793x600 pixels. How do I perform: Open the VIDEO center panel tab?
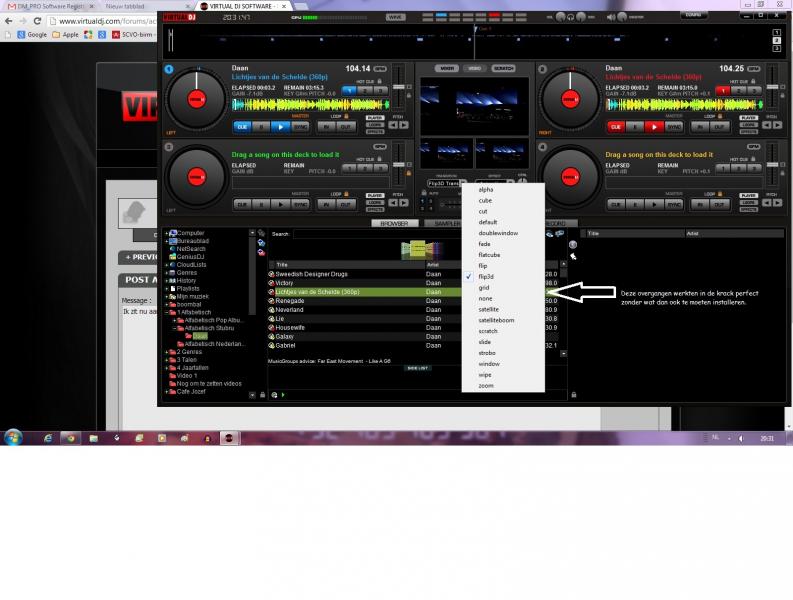[x=474, y=68]
